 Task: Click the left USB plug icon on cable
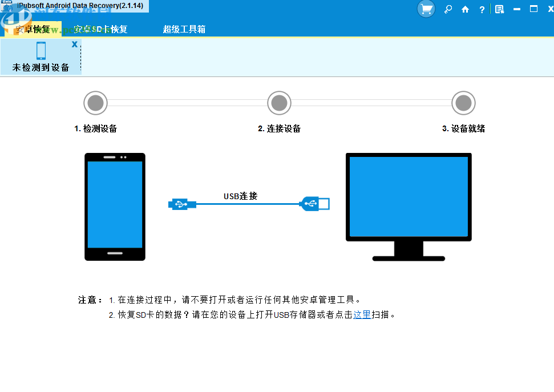180,204
